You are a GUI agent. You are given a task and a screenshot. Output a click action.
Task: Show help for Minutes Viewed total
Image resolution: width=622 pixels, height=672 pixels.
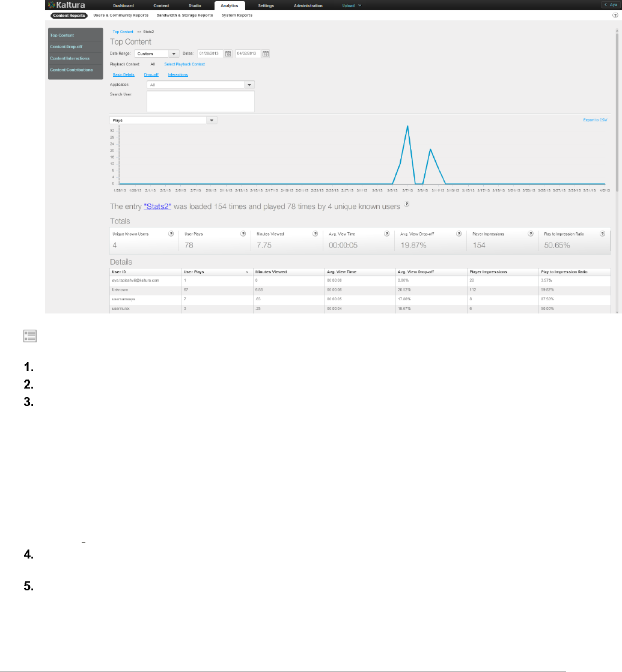point(316,234)
